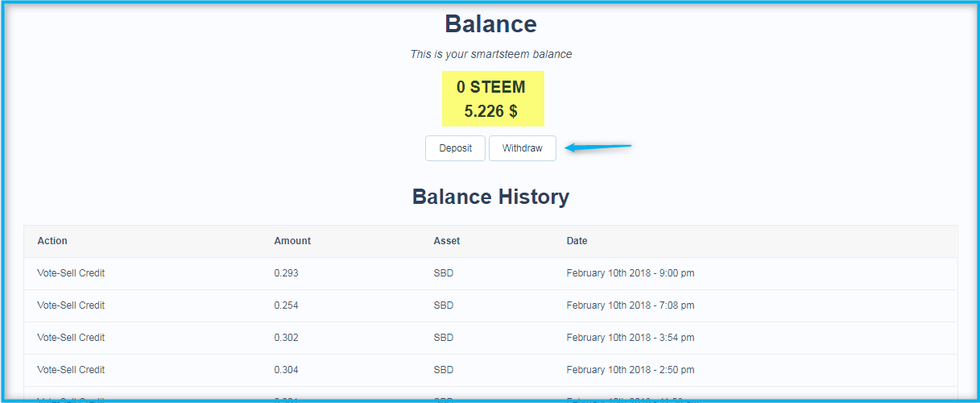Click SBD in the 0.302 row
Viewport: 980px width, 403px height.
coord(444,338)
